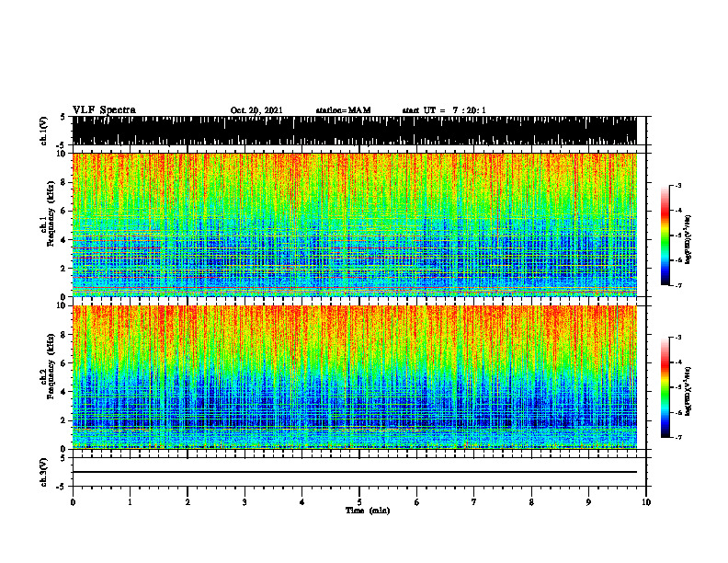The width and height of the screenshot is (728, 563).
Task: Click the time axis tick label "5"
Action: [359, 502]
